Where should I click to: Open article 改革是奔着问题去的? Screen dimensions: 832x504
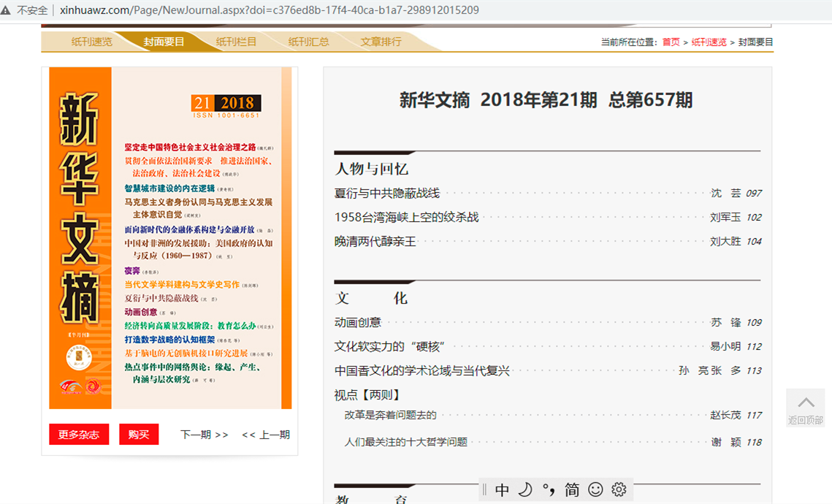coord(391,415)
